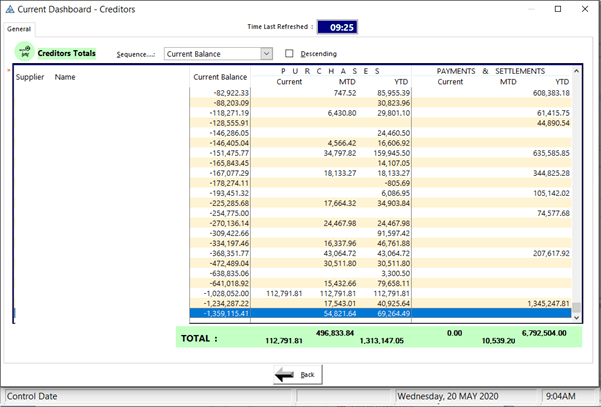The height and width of the screenshot is (407, 601).
Task: Select the row with balance -146,286.05
Action: click(380, 133)
